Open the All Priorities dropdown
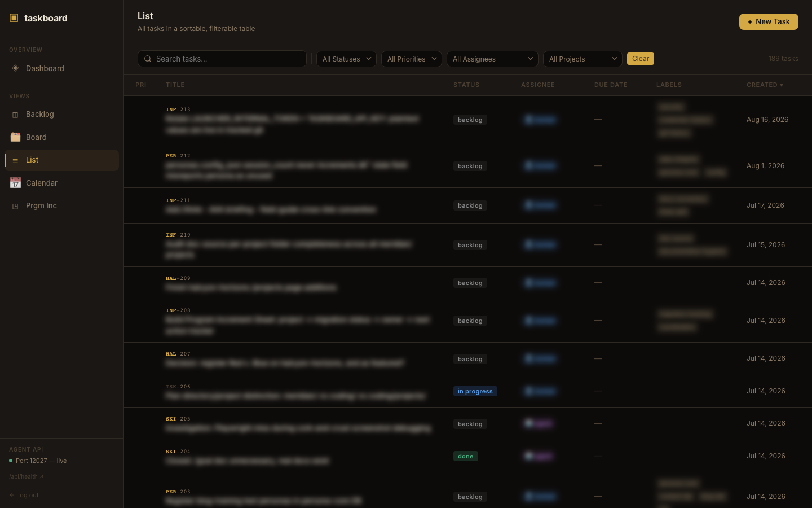 [412, 59]
